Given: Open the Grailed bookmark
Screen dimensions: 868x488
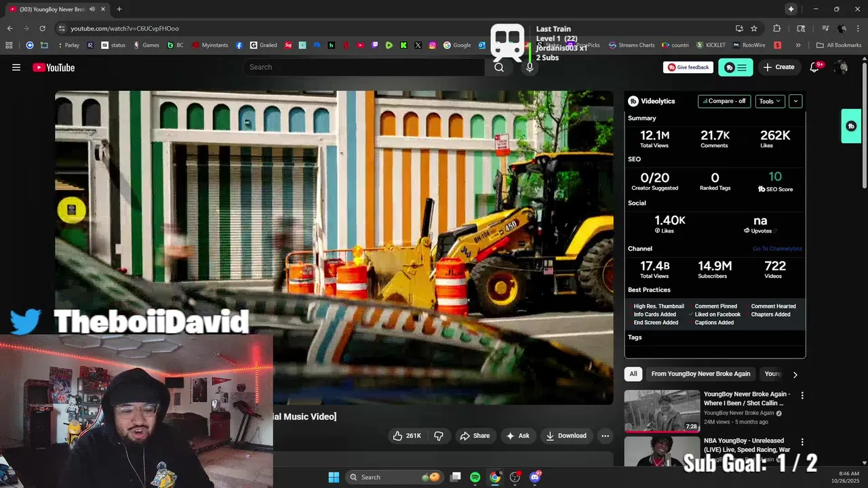Looking at the screenshot, I should (x=264, y=45).
